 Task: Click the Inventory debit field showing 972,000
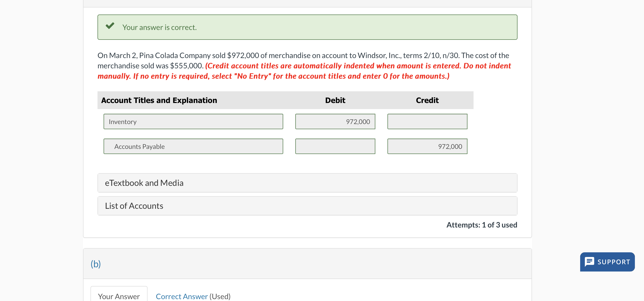335,122
